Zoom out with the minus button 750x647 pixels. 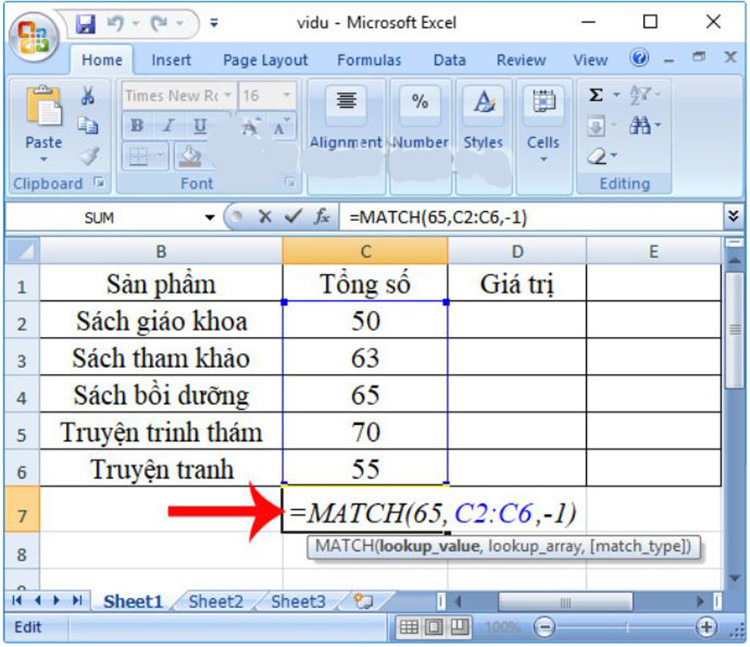coord(544,627)
